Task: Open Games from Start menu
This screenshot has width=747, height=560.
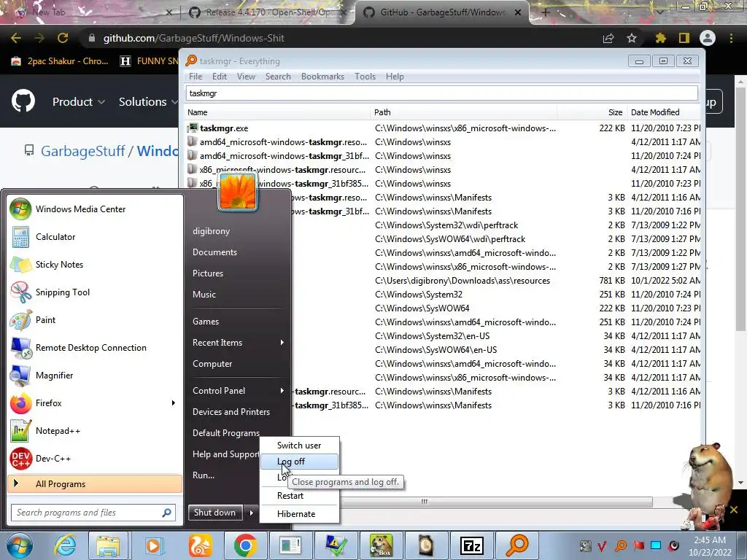Action: (x=206, y=322)
